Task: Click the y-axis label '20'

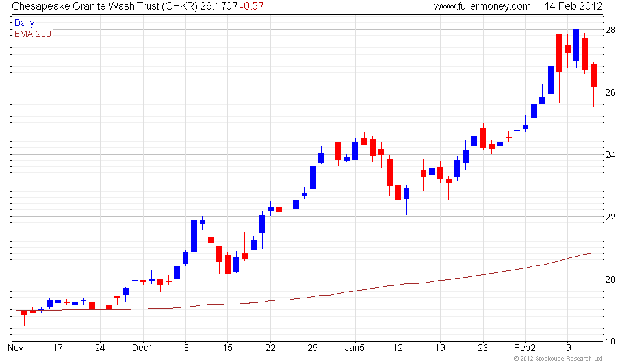Action: pyautogui.click(x=610, y=279)
